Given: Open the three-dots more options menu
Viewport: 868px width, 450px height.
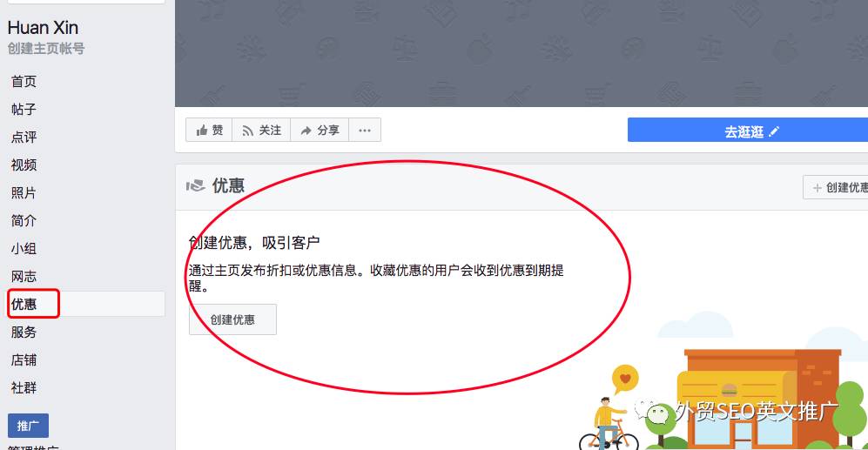Looking at the screenshot, I should click(365, 130).
